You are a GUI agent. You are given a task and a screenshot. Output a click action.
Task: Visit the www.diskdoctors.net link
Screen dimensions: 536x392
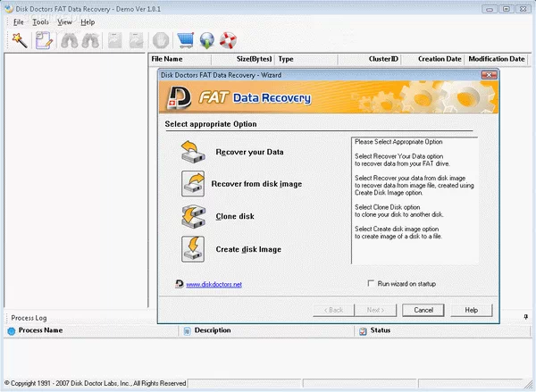click(x=214, y=285)
